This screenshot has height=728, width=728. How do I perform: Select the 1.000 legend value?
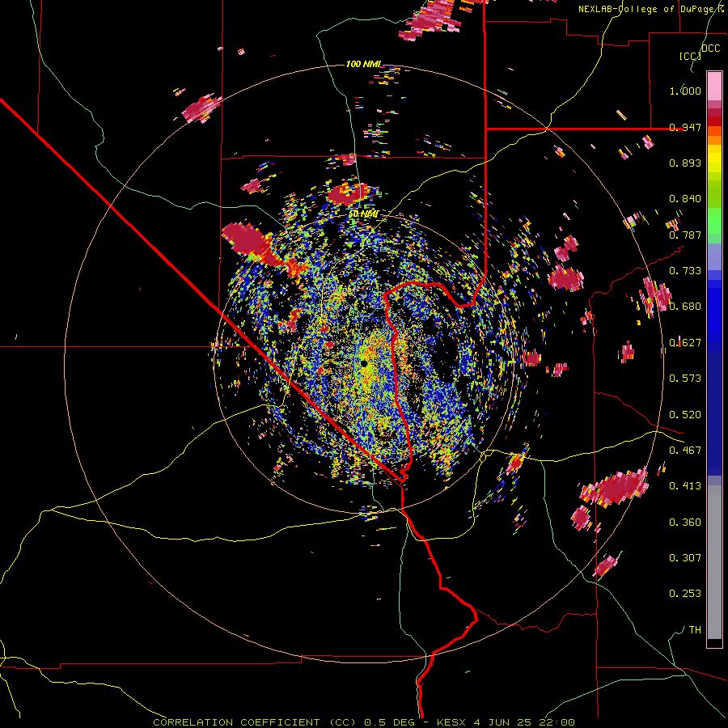tap(685, 91)
